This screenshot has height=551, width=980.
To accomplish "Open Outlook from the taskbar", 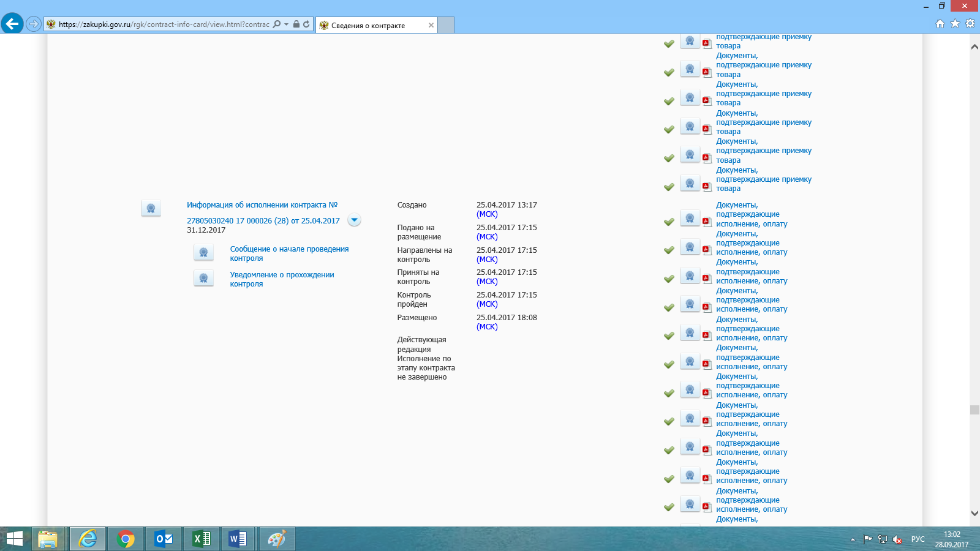I will 164,539.
